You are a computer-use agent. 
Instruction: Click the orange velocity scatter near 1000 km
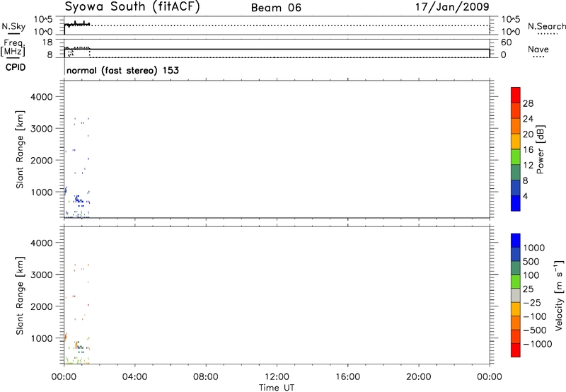[x=66, y=337]
